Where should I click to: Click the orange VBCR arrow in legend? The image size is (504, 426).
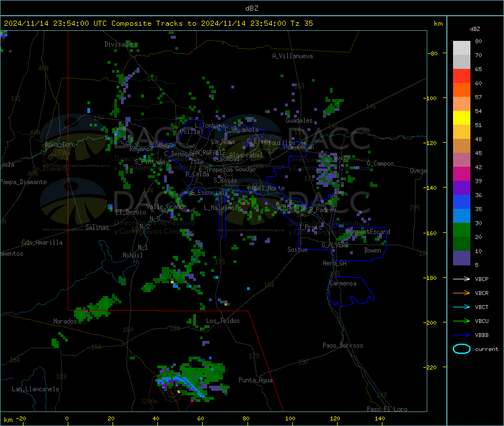tap(461, 293)
